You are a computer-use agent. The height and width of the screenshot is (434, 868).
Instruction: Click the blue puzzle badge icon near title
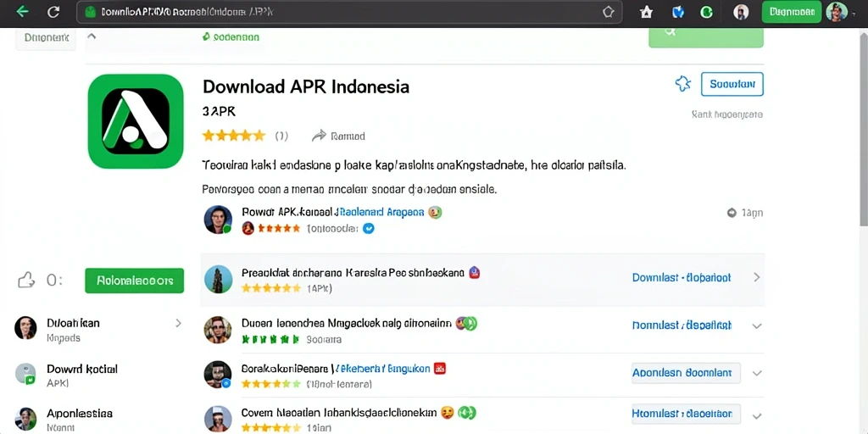(683, 84)
